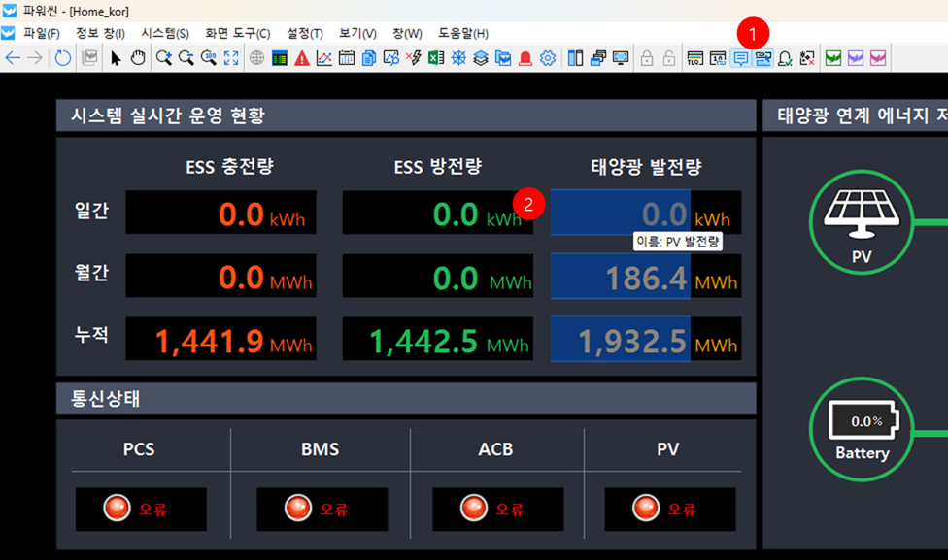Image resolution: width=948 pixels, height=560 pixels.
Task: Click the refresh icon in toolbar
Action: (x=63, y=58)
